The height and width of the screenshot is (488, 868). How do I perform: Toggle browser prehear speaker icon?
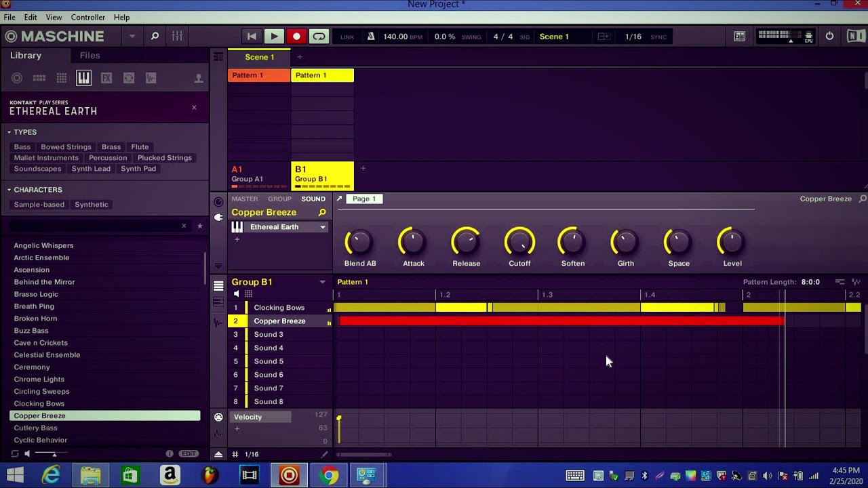tap(27, 454)
